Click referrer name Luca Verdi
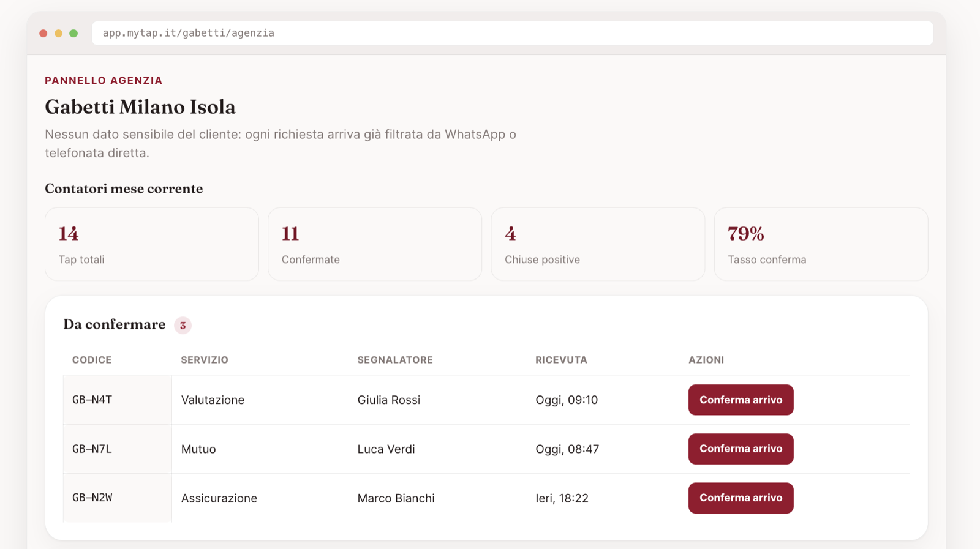The width and height of the screenshot is (980, 549). 386,449
